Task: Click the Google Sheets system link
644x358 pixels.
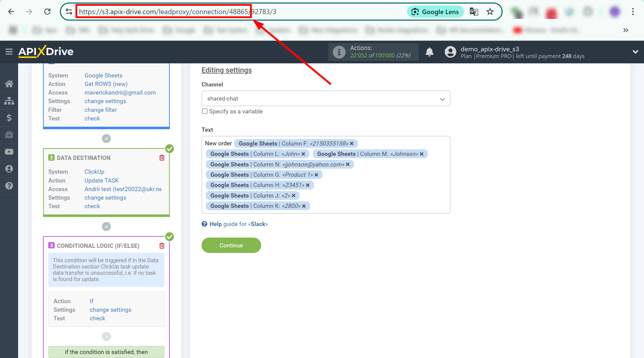Action: click(103, 75)
